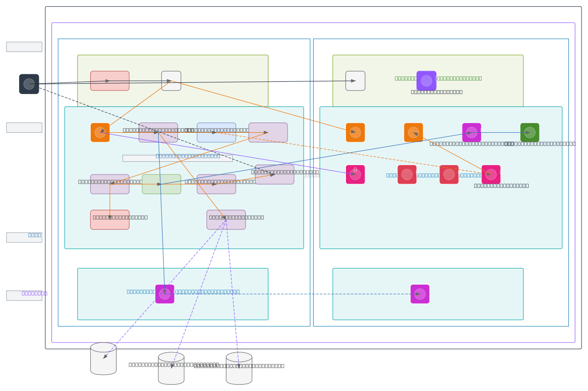This screenshot has height=391, width=588.
Task: Select the magenta icon linked to the green icon
Action: pos(471,132)
